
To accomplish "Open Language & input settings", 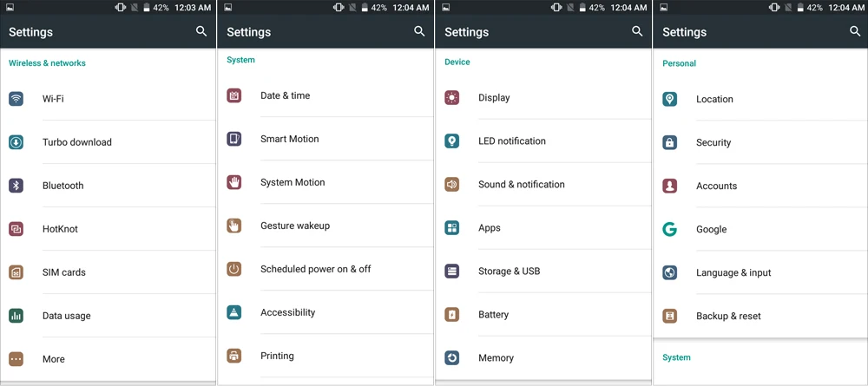I will 760,272.
